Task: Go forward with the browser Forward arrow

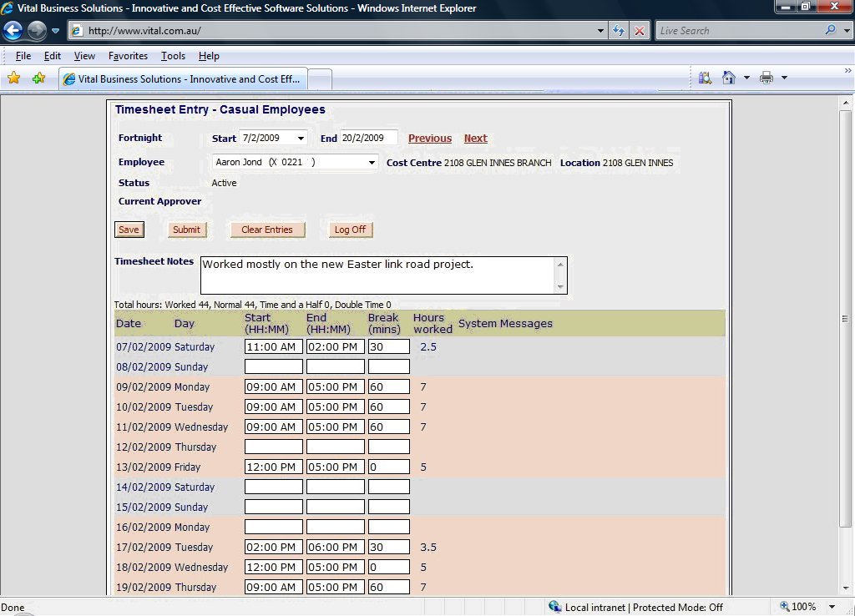Action: tap(37, 31)
